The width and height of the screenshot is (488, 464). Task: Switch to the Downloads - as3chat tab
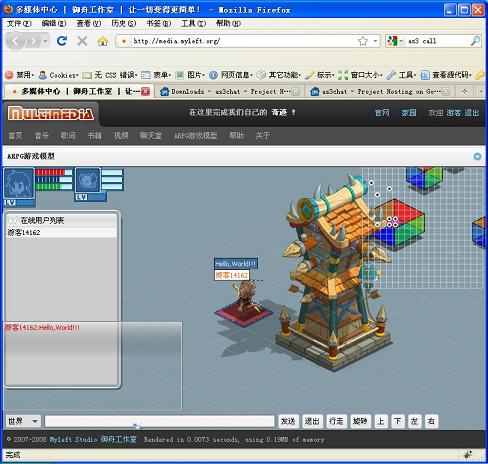tap(230, 91)
